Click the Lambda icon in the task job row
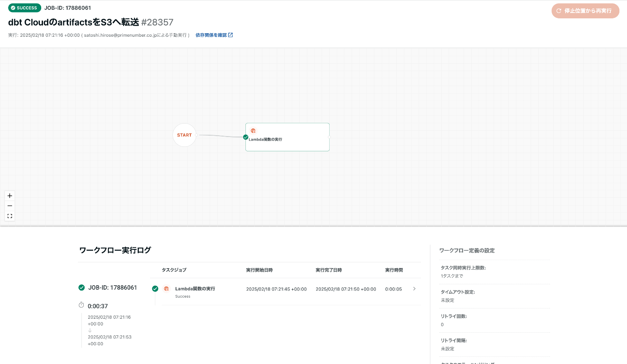The image size is (627, 364). click(167, 289)
